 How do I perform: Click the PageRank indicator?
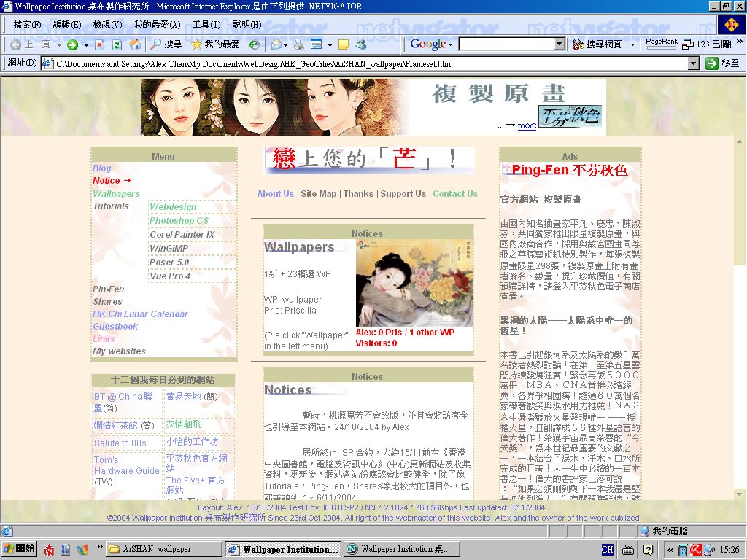pyautogui.click(x=661, y=43)
